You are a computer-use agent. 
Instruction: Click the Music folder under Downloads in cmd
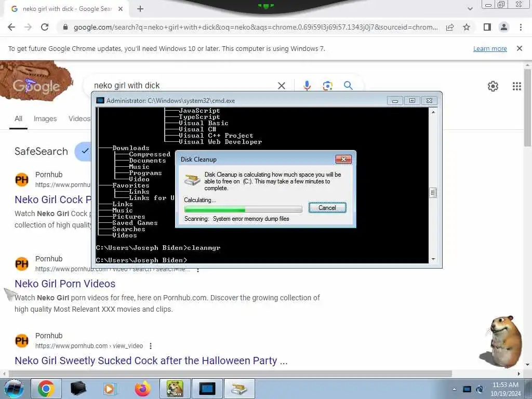pos(139,167)
